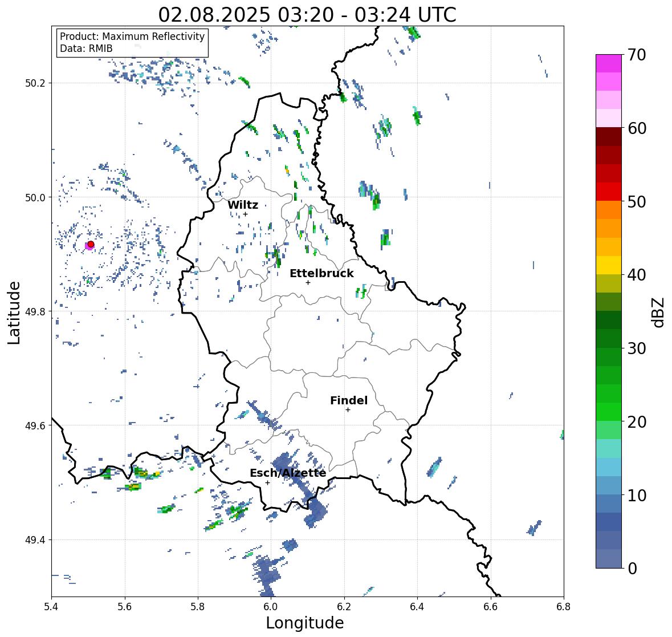Select the plus marker below Esch/Alzette
This screenshot has height=637, width=672.
tap(268, 482)
